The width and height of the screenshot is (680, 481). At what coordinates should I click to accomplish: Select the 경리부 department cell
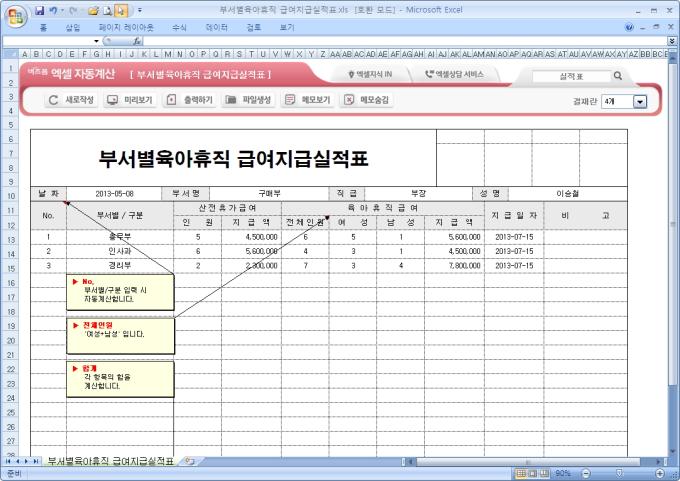click(x=120, y=265)
